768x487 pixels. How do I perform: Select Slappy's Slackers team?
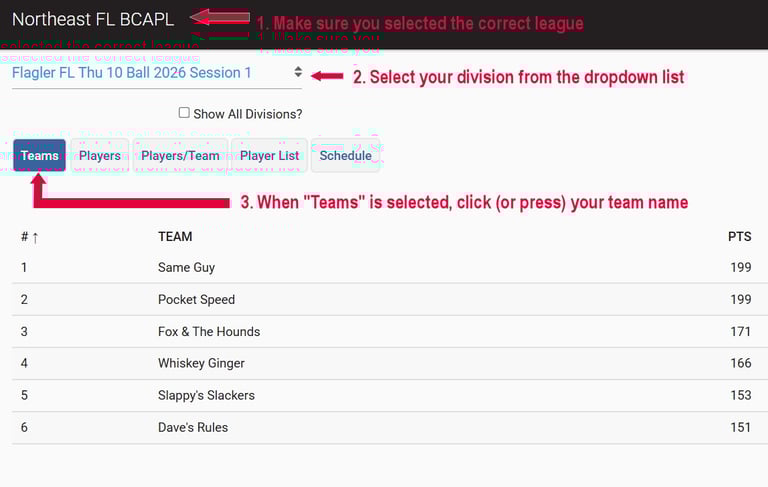pos(206,396)
